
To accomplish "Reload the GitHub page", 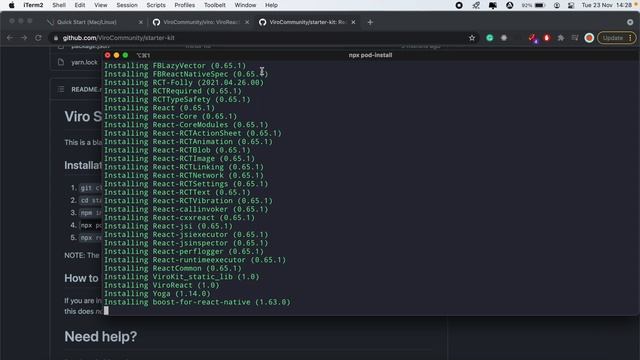I will click(38, 38).
